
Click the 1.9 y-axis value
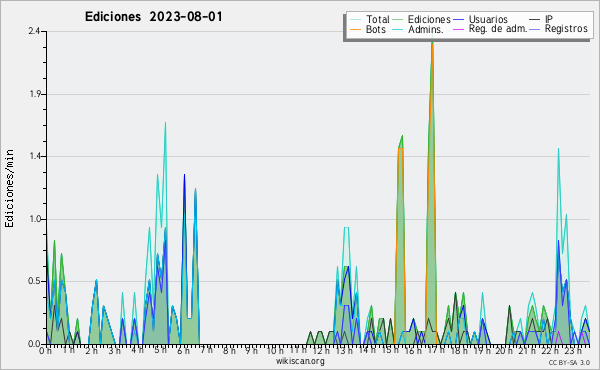tap(35, 94)
